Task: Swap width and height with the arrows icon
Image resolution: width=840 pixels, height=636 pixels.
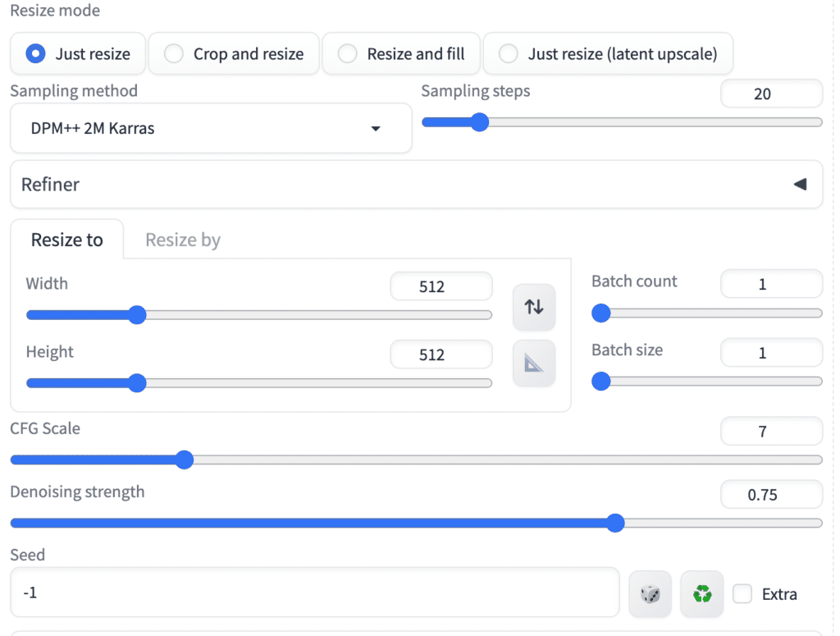Action: click(x=533, y=307)
